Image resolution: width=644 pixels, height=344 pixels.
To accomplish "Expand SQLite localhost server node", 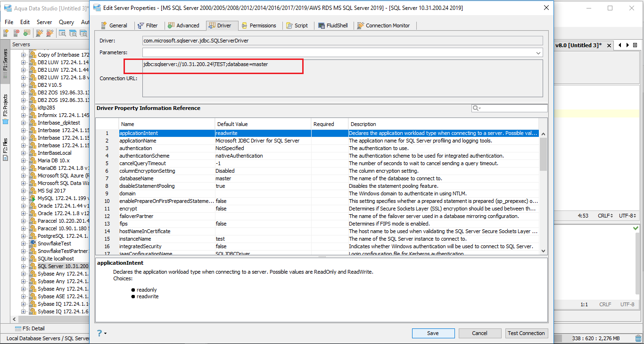I will click(24, 259).
